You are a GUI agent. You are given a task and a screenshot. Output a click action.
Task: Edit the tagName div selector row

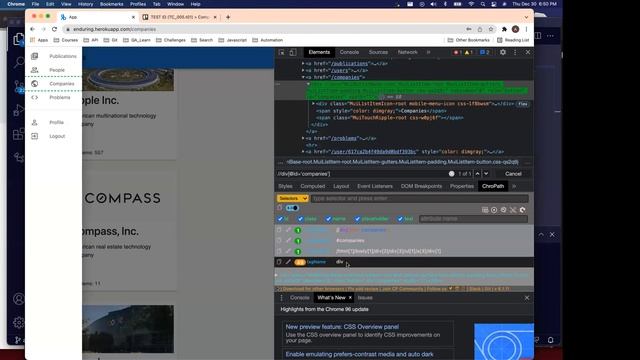[288, 262]
